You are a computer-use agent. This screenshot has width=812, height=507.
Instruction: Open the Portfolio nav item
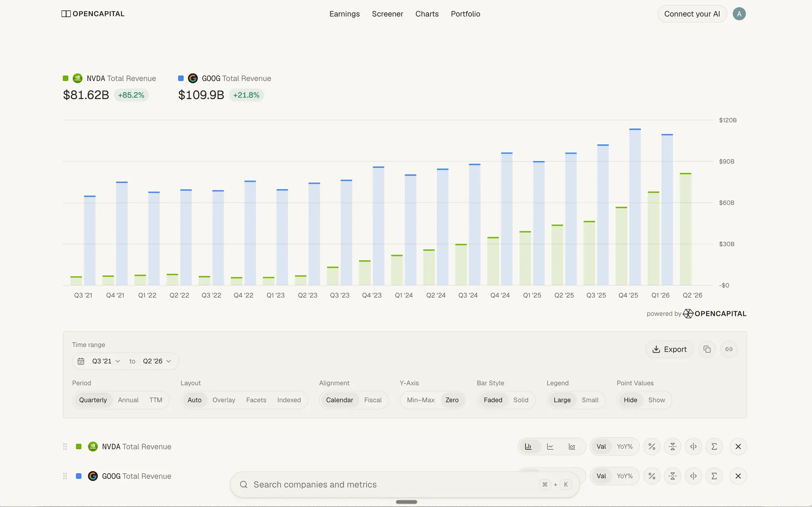[x=465, y=14]
